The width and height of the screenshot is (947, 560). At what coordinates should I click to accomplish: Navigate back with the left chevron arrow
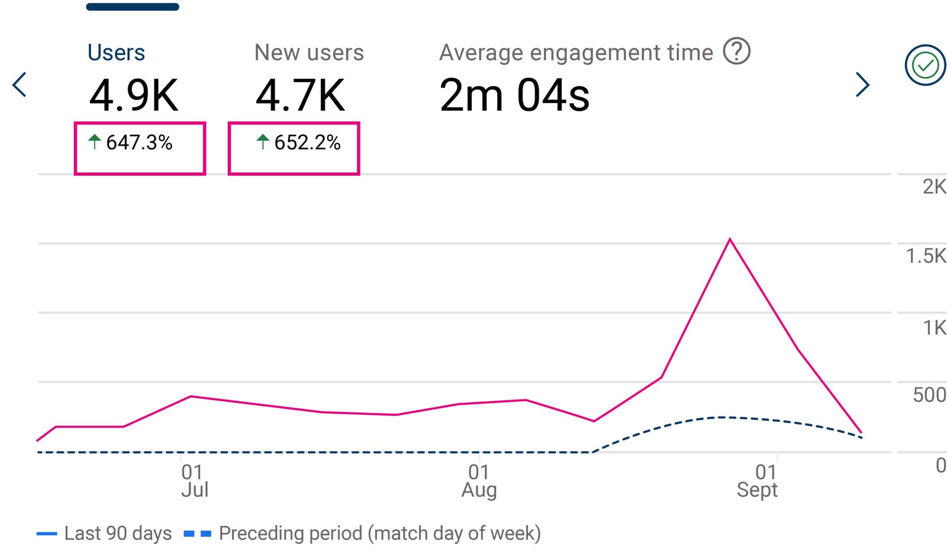(x=20, y=85)
